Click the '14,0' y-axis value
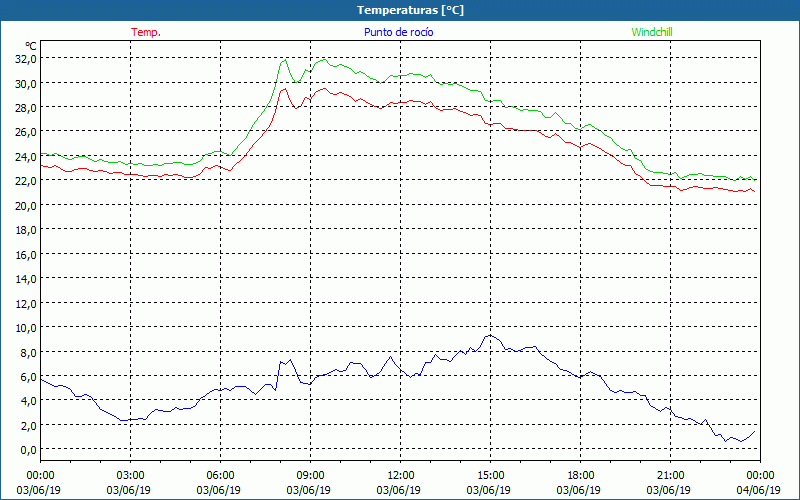The image size is (800, 500). [26, 279]
